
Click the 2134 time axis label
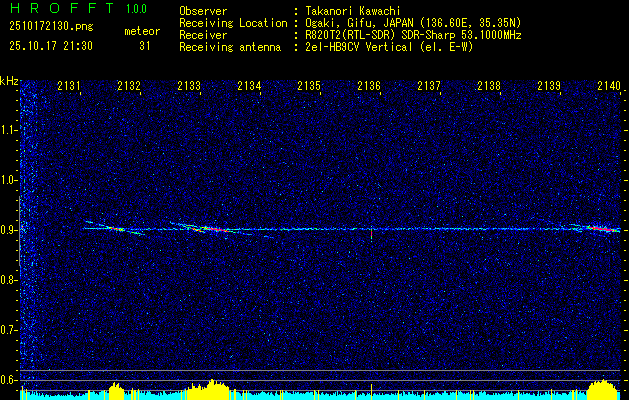pyautogui.click(x=249, y=85)
